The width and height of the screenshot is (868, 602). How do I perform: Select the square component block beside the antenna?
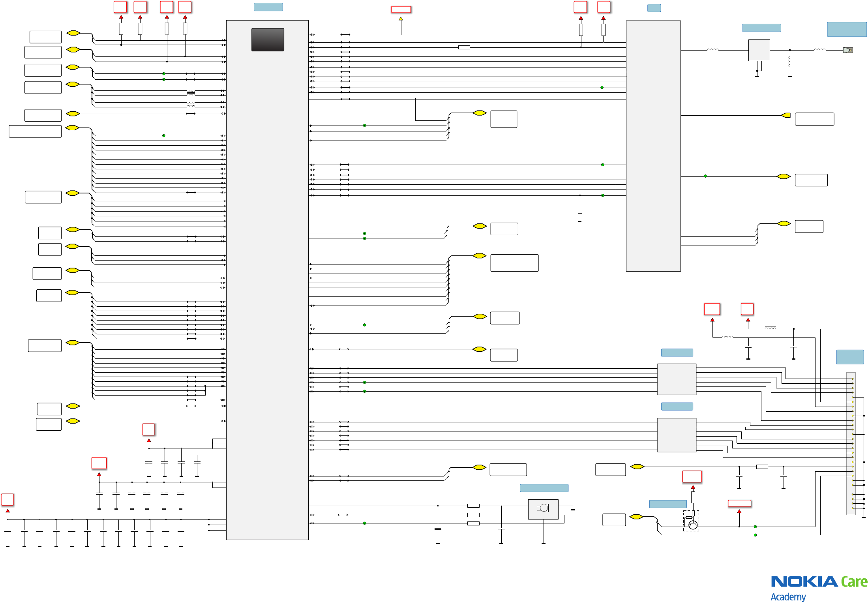[759, 50]
